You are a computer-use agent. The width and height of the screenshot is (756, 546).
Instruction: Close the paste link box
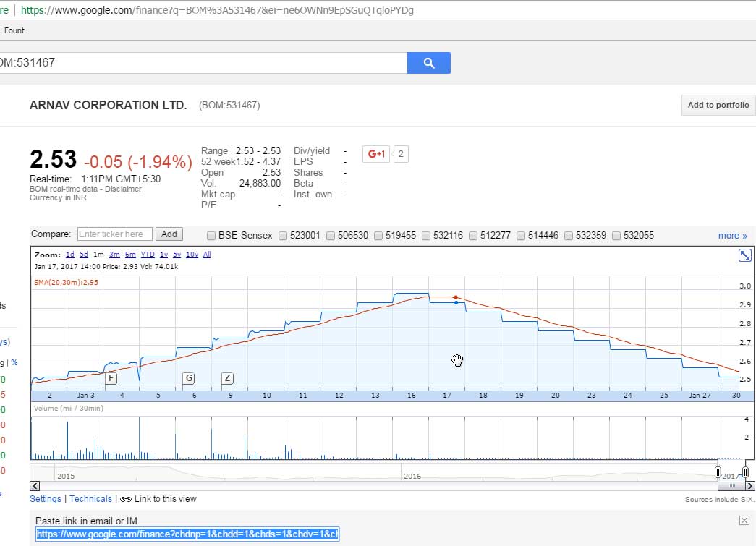(x=744, y=520)
